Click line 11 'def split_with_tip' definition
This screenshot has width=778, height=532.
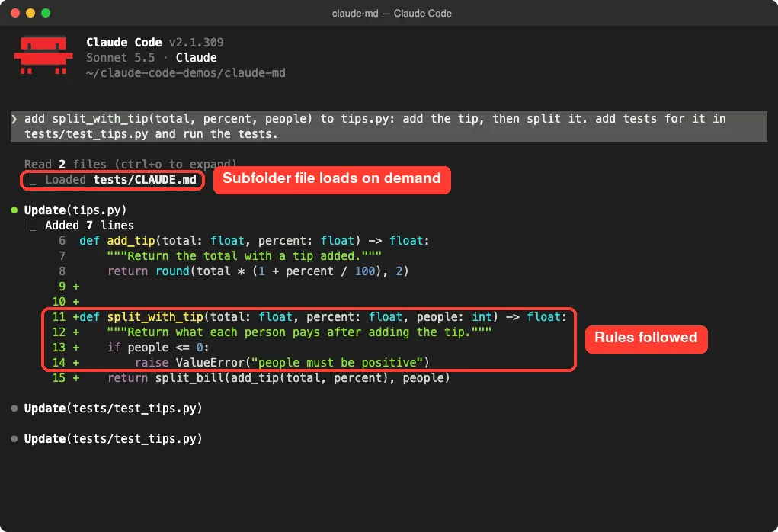tap(323, 316)
